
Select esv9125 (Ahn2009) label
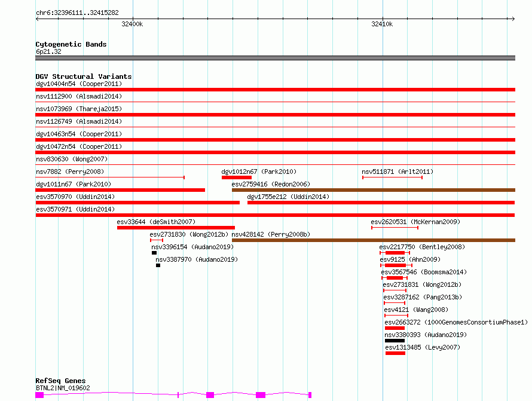pos(410,259)
